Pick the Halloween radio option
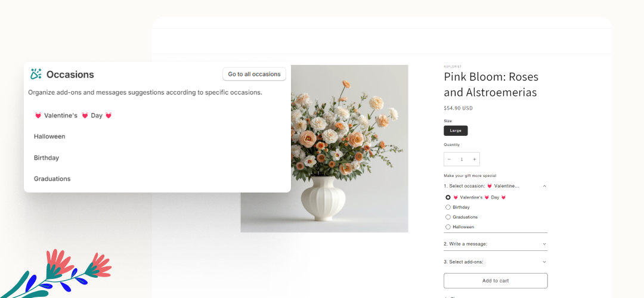 point(448,227)
